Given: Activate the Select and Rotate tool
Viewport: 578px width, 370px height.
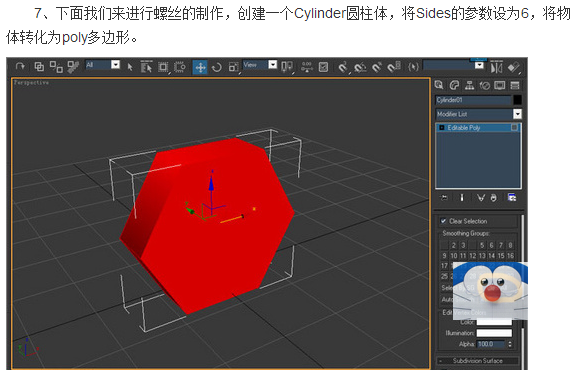Looking at the screenshot, I should (217, 67).
